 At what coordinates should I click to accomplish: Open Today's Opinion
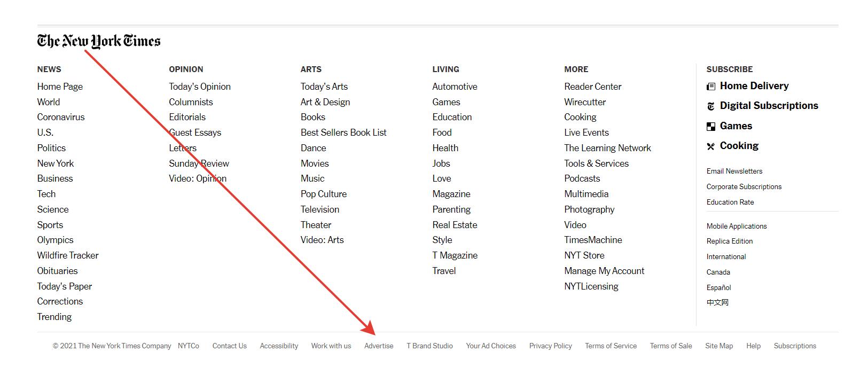point(200,87)
